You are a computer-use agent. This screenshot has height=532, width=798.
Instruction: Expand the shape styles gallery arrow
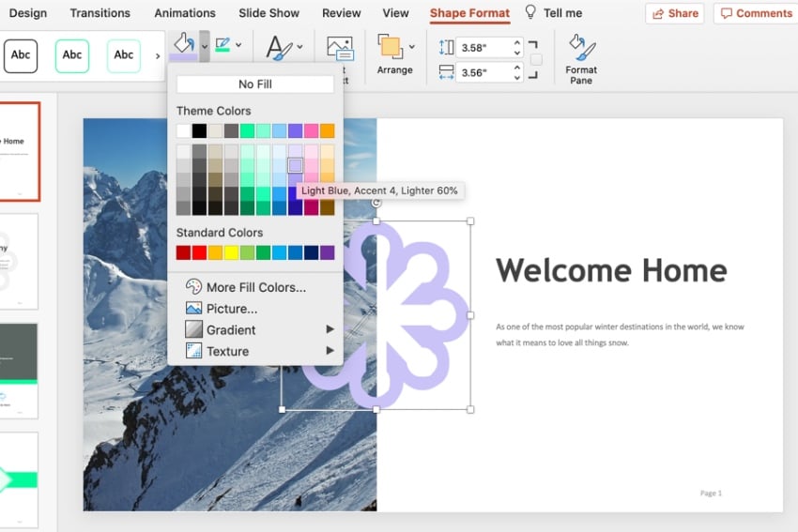pos(157,56)
